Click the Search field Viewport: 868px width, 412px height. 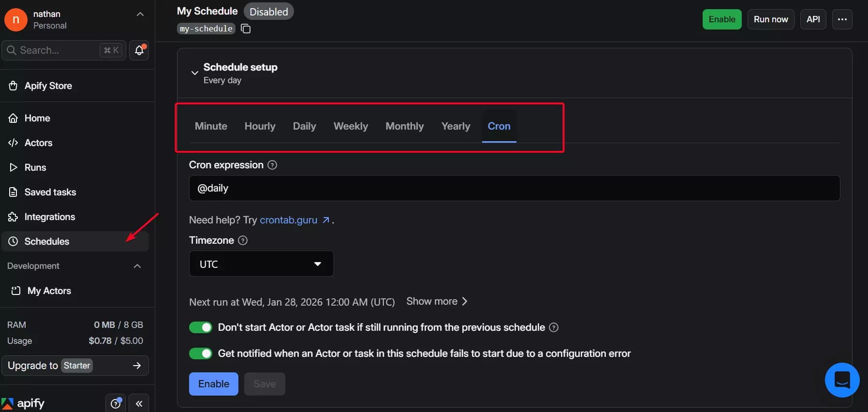coord(64,50)
